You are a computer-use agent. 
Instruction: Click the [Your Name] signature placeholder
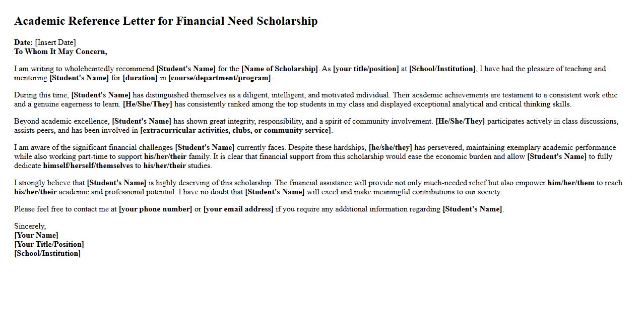pos(36,235)
